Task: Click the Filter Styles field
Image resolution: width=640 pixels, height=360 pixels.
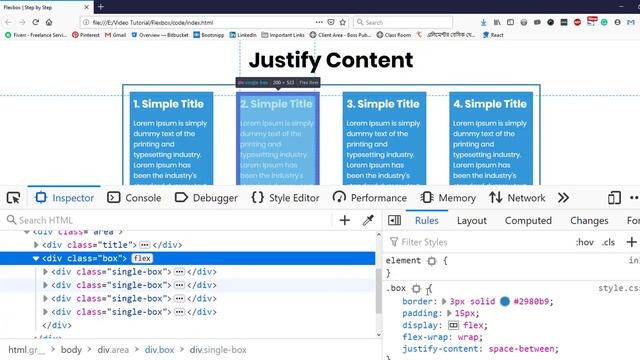Action: coord(478,242)
